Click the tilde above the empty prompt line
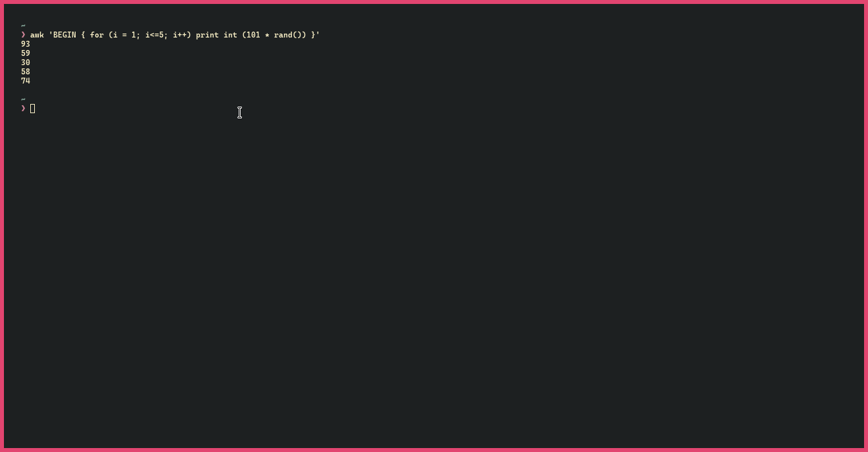This screenshot has height=452, width=868. [23, 99]
